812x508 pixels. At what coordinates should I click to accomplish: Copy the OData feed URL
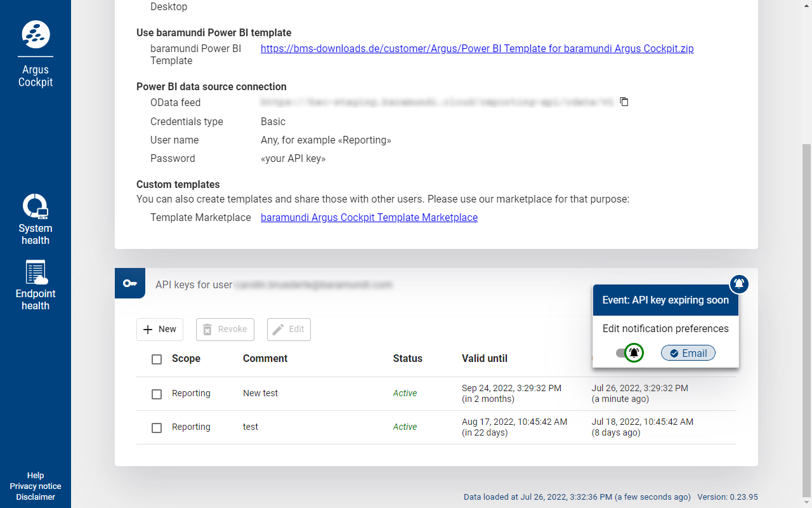[x=624, y=102]
